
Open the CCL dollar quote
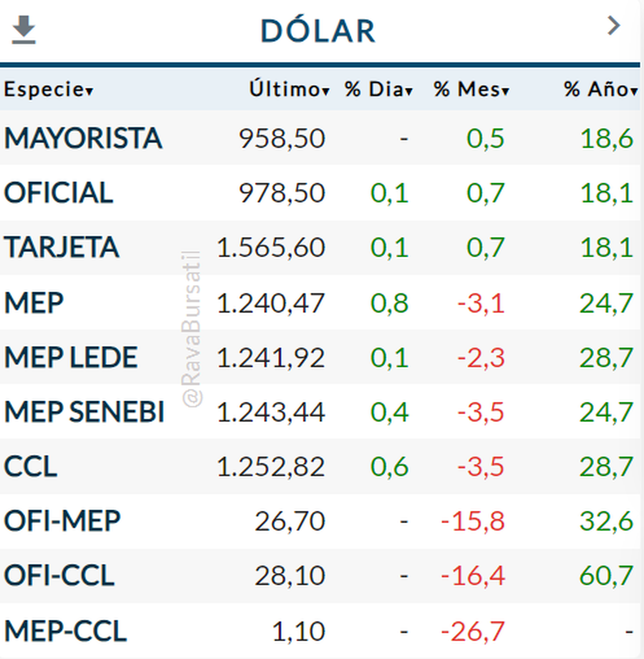[31, 467]
